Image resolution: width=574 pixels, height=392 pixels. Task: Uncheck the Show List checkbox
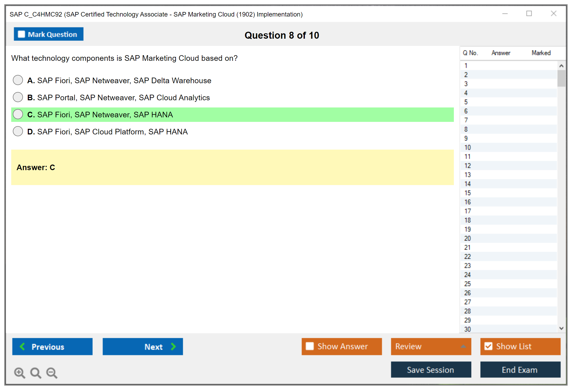coord(488,346)
